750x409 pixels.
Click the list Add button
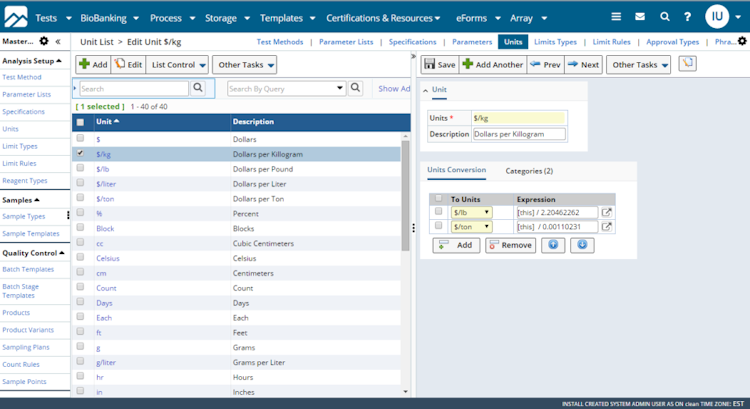tap(93, 65)
